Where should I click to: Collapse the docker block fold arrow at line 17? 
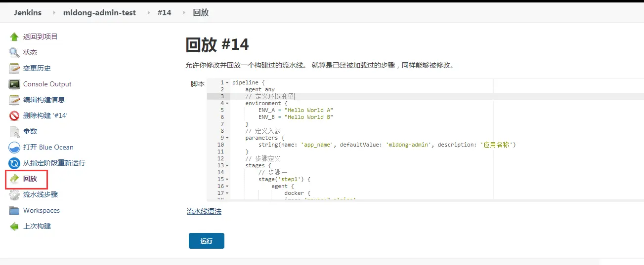coord(227,193)
